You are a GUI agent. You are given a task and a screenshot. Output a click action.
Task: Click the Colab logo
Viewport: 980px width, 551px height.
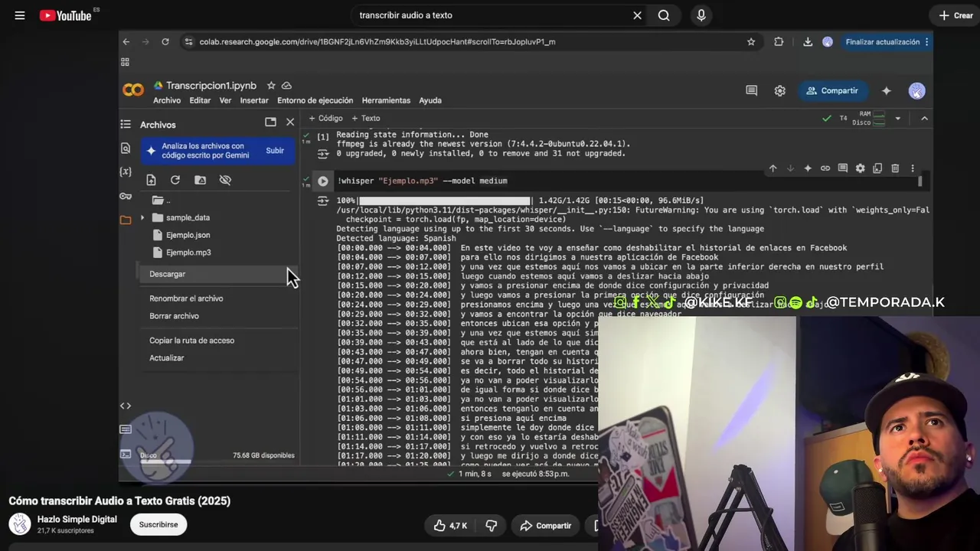point(133,90)
